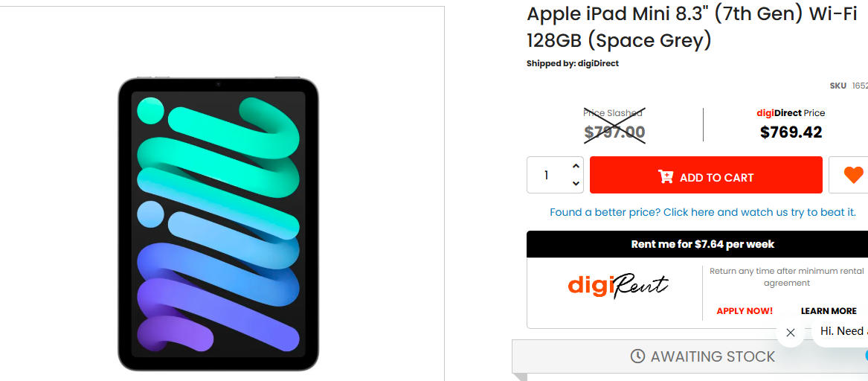This screenshot has height=381, width=868.
Task: Click the Apple iPad Mini product title
Action: click(x=692, y=27)
